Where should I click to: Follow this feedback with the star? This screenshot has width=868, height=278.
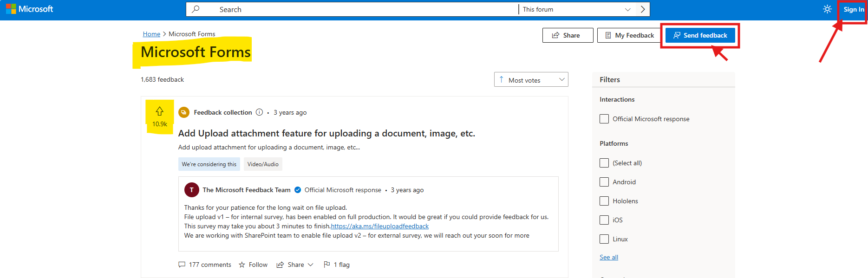(253, 265)
